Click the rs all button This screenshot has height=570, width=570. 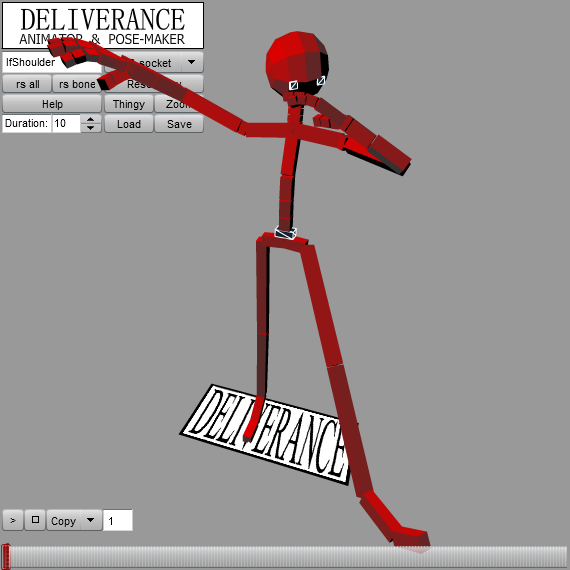tap(28, 84)
